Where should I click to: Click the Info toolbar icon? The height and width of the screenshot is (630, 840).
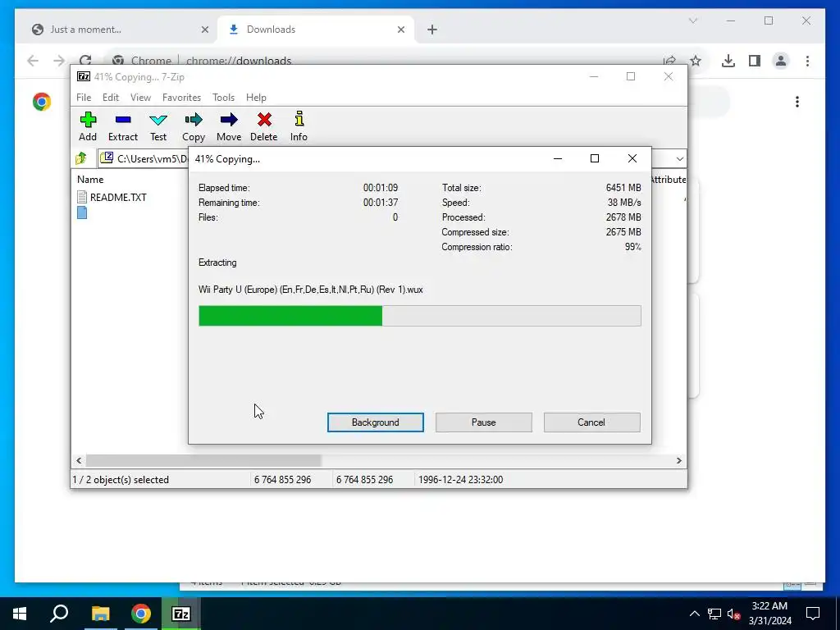pos(299,126)
